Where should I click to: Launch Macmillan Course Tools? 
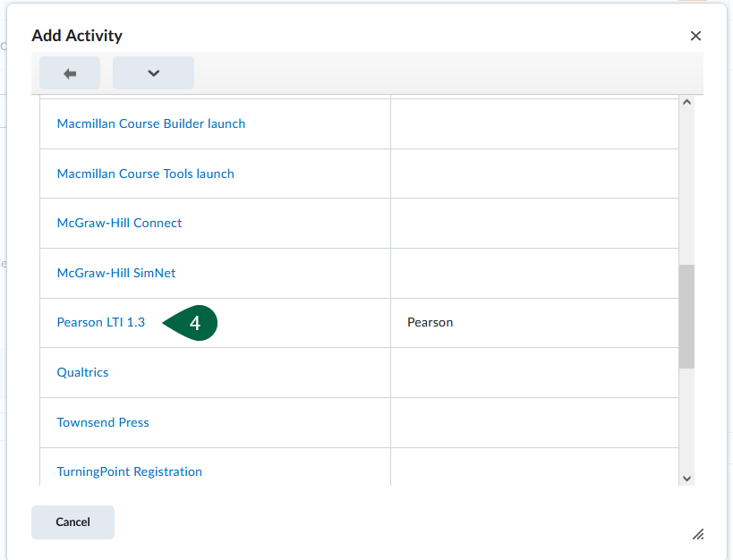pyautogui.click(x=145, y=174)
